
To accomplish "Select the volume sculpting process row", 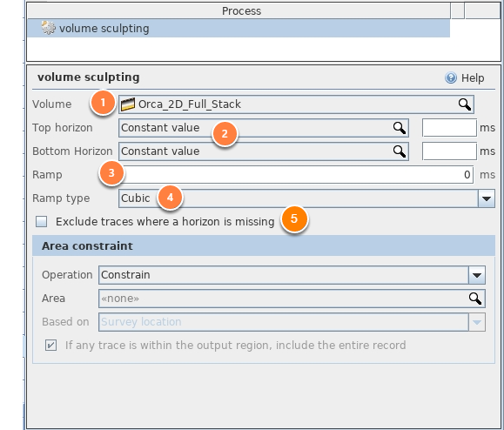I will [x=239, y=28].
